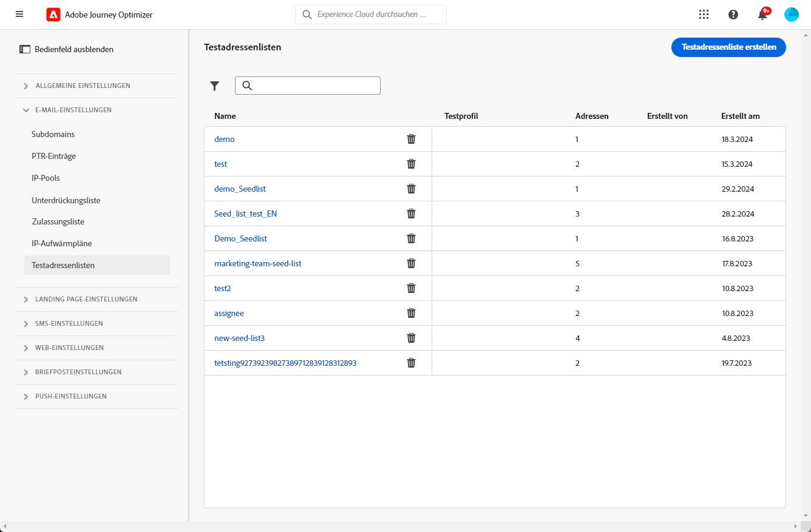This screenshot has width=811, height=532.
Task: Expand Push-Einstellungen section
Action: 70,397
